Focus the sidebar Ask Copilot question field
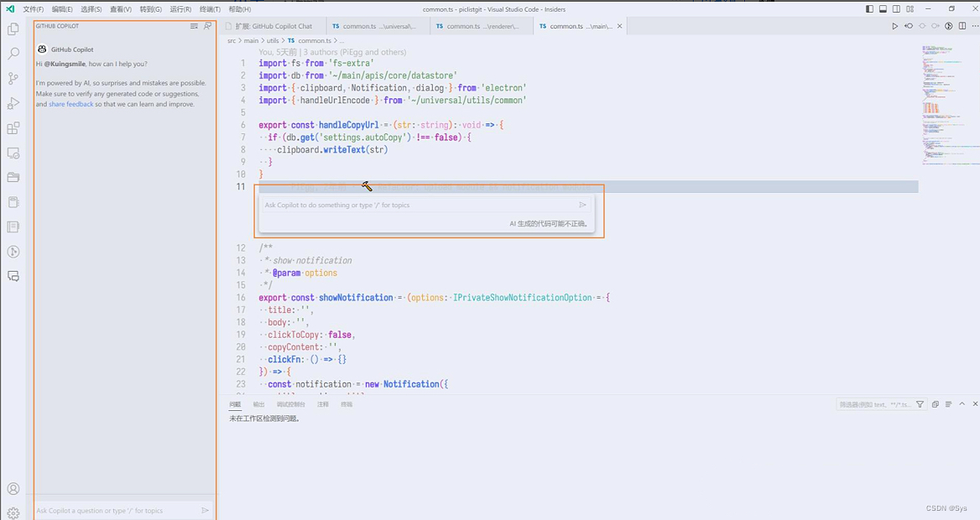980x520 pixels. [x=117, y=511]
